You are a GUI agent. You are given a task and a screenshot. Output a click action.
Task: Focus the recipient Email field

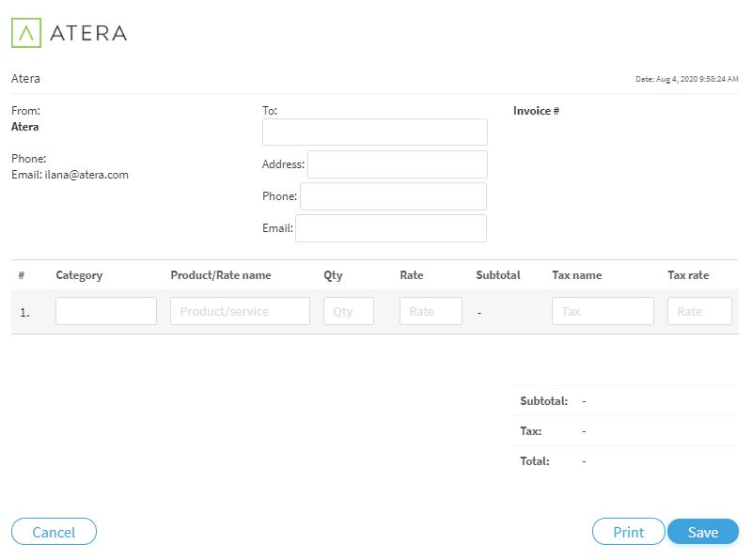click(x=391, y=228)
